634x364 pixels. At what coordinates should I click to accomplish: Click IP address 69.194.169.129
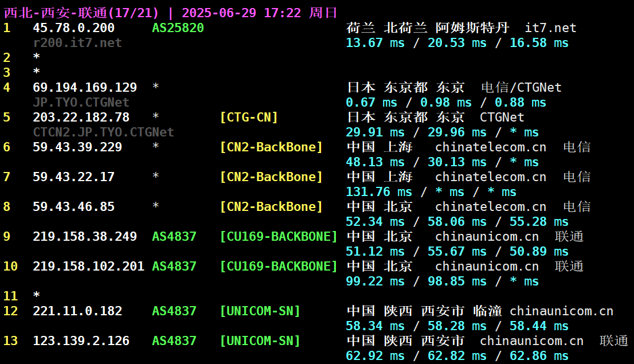click(85, 87)
